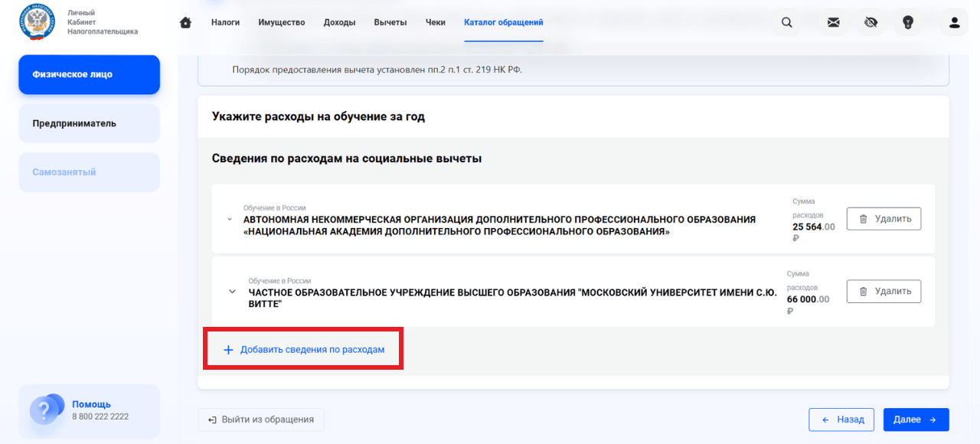The image size is (980, 444).
Task: Click heading Укажите расходы на обучение за год
Action: (x=318, y=117)
